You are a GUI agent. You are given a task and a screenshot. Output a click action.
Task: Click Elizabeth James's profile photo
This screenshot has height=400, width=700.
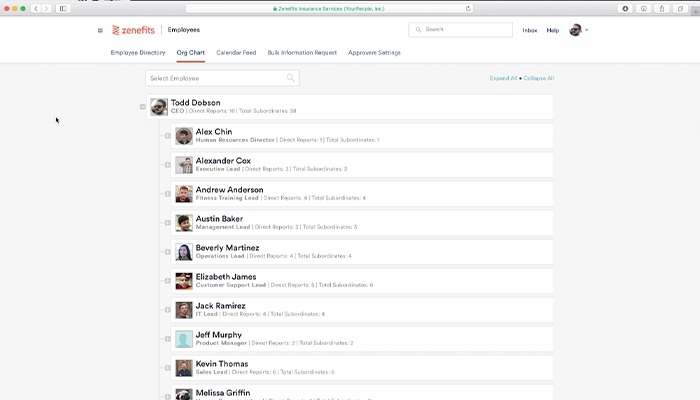[x=183, y=281]
